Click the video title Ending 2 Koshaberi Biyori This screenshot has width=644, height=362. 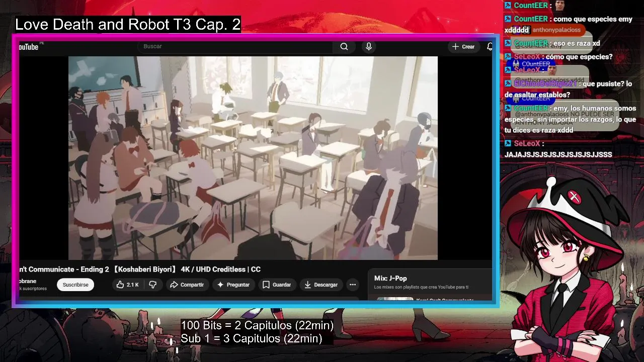tap(140, 269)
